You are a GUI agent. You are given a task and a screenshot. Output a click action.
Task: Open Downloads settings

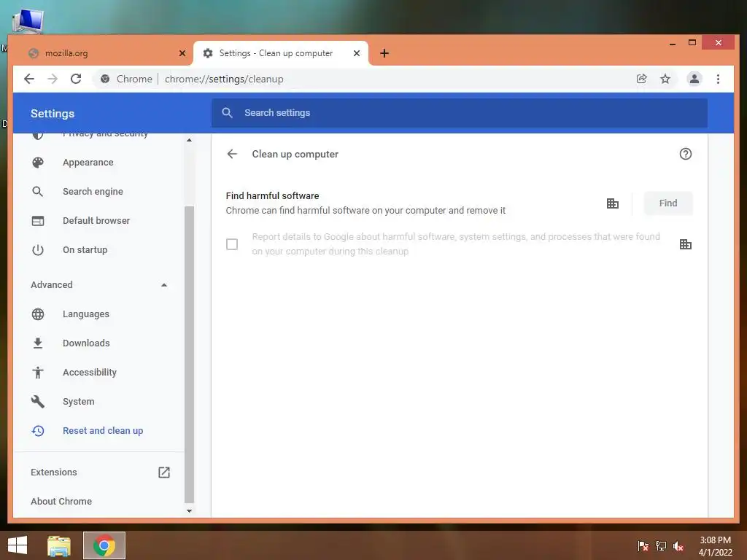[x=86, y=343]
